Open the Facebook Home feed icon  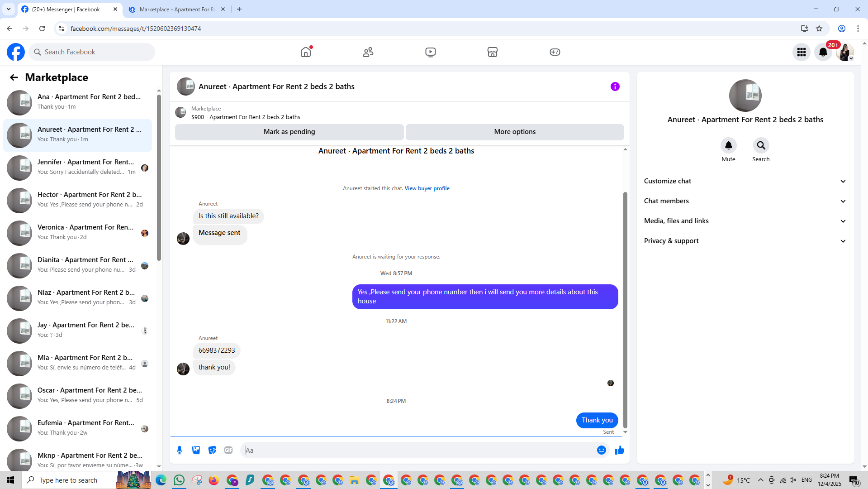pos(306,52)
